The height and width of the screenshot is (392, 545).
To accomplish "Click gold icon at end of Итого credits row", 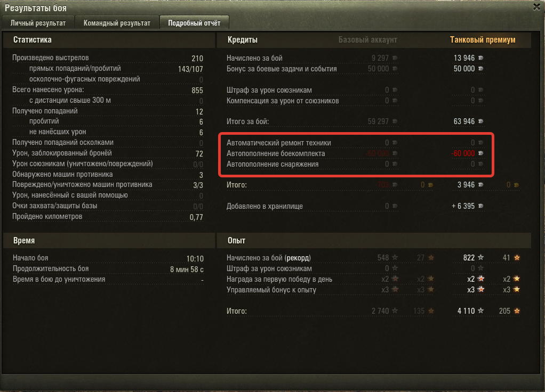I will tap(517, 185).
